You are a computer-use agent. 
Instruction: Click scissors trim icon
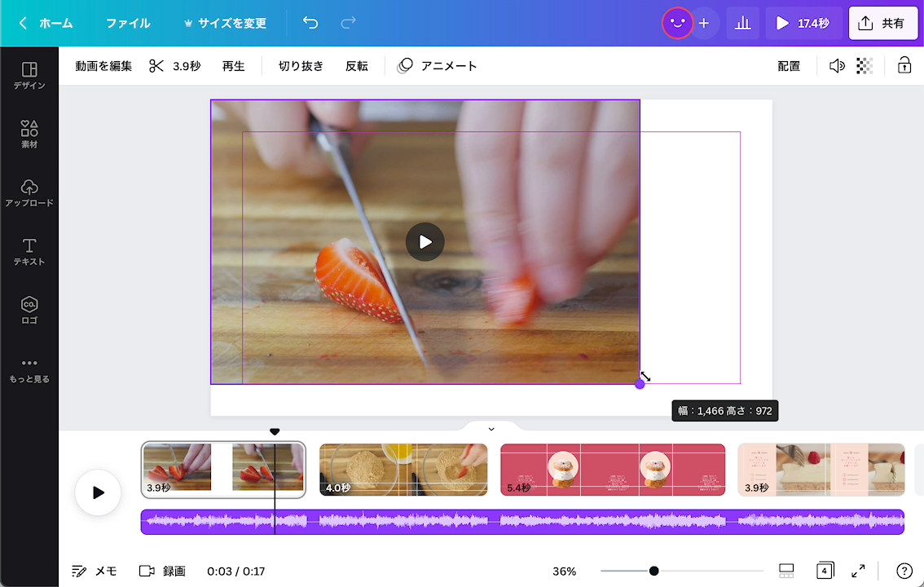click(156, 66)
